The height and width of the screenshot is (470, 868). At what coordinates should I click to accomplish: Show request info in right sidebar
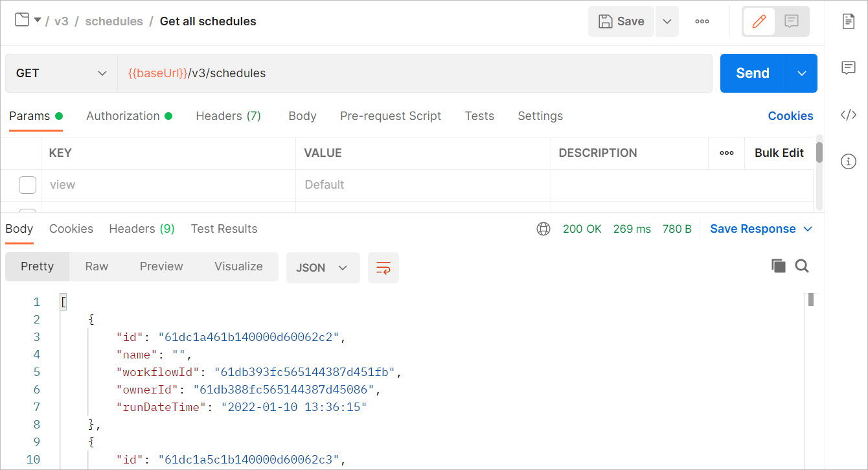point(849,161)
